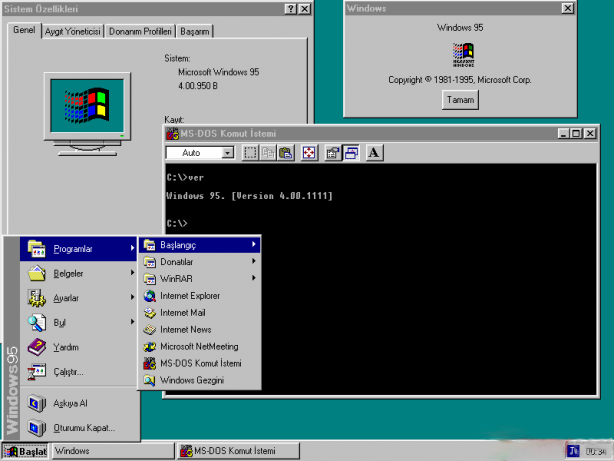Screen dimensions: 614x461
Task: Toggle full screen mode icon in MS-DOS toolbar
Action: 309,153
